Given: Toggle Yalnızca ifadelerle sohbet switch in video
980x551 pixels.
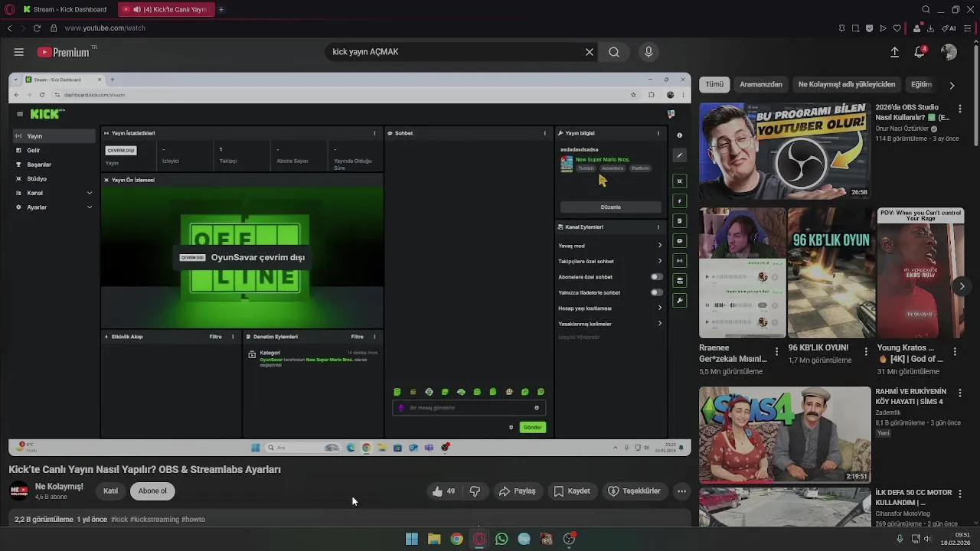Looking at the screenshot, I should 656,292.
